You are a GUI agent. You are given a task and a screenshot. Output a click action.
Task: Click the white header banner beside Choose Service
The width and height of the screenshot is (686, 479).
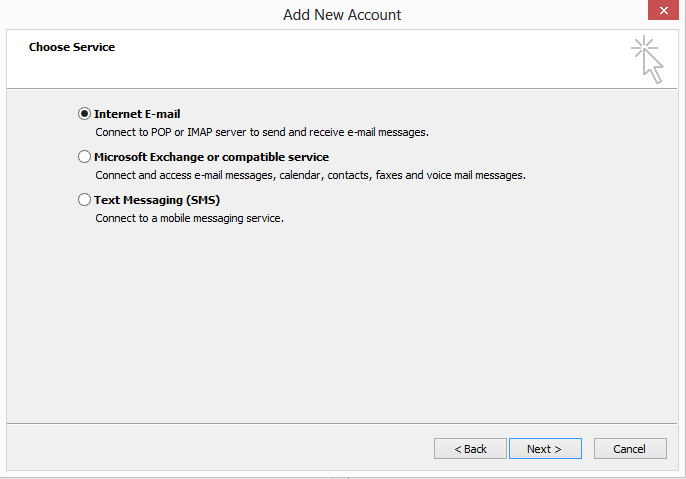pos(350,59)
